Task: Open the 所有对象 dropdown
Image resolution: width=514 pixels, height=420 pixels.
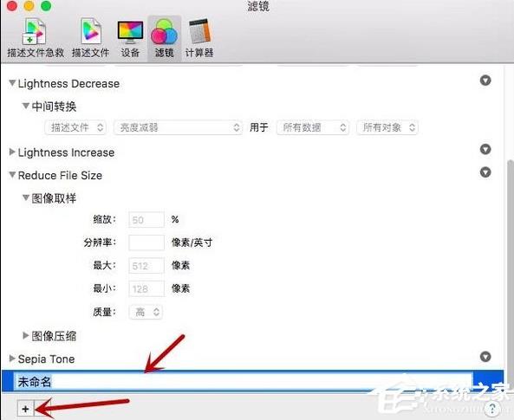Action: point(387,127)
